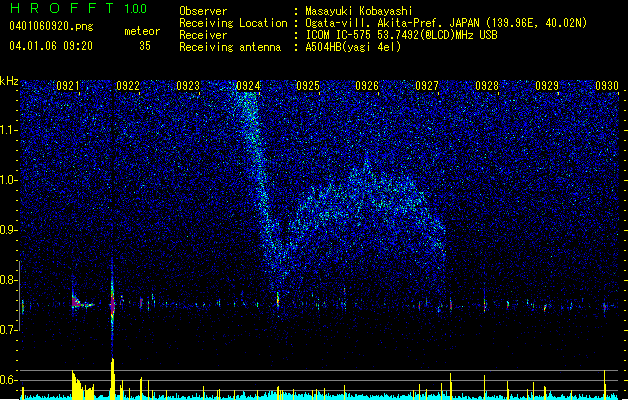Click the receiver ICOM IC-575 text
Screen dimensions: 629x400
(401, 35)
